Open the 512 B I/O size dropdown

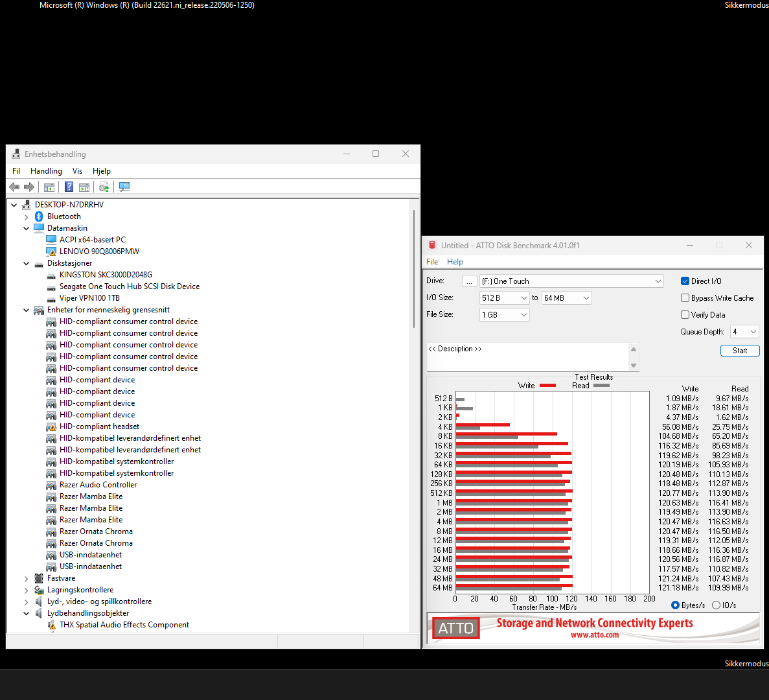504,297
